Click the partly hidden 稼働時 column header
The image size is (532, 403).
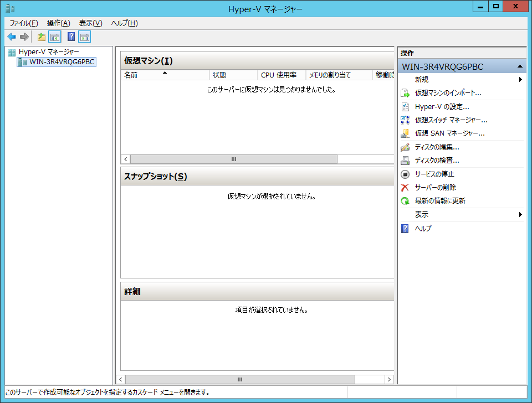click(x=383, y=75)
